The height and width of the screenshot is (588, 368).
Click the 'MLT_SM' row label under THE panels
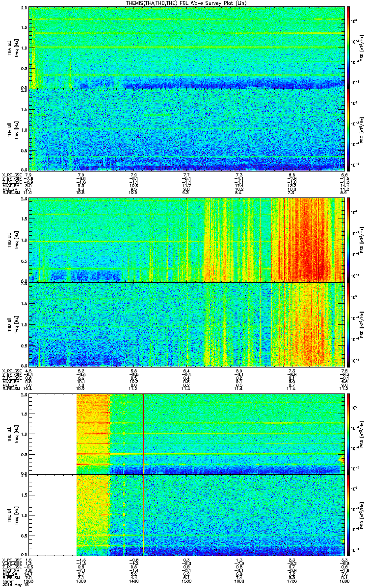click(10, 574)
